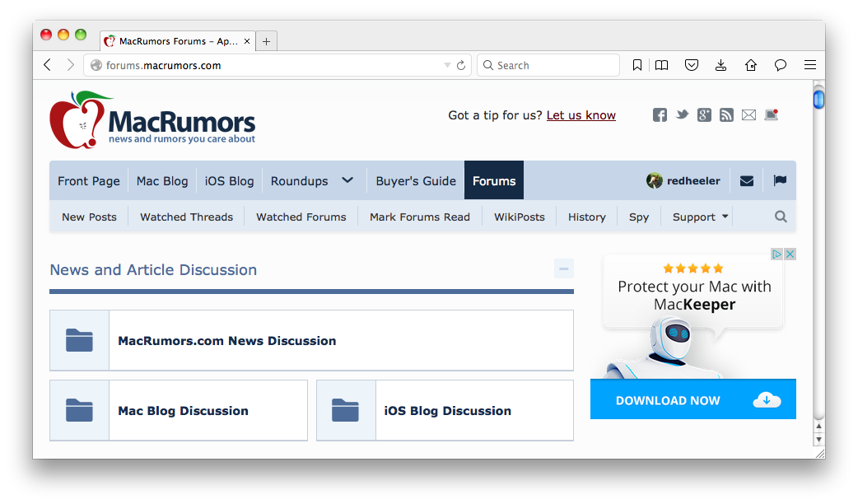Click iOS Blog Discussion folder icon
858x504 pixels.
[x=345, y=410]
